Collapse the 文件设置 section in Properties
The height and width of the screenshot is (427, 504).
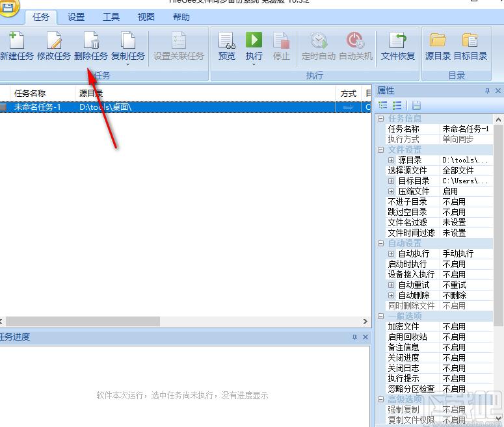coord(380,149)
